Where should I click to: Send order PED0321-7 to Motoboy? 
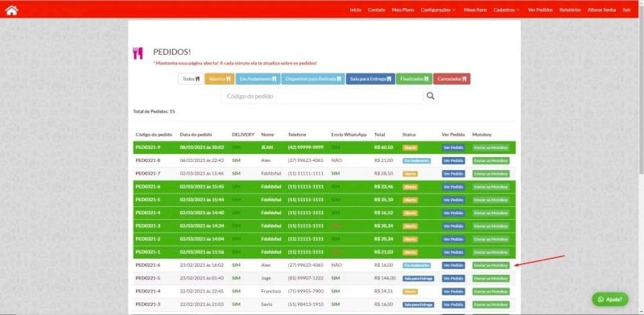[x=491, y=174]
